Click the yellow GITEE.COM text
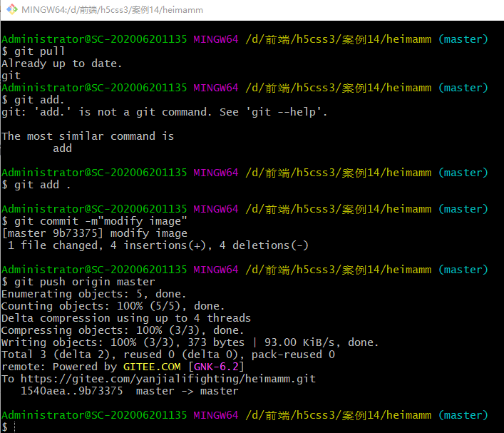Screen dimensions: 504x433 [x=152, y=367]
